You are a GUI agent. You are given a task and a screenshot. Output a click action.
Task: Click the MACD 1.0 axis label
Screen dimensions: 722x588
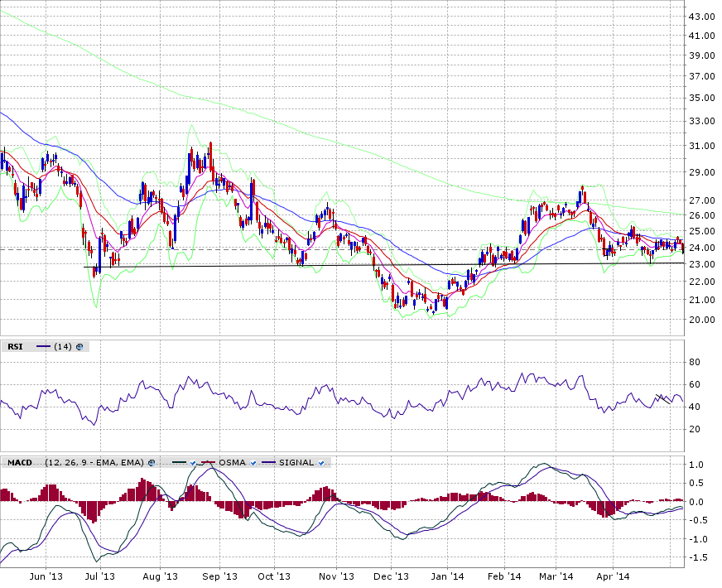[x=696, y=465]
